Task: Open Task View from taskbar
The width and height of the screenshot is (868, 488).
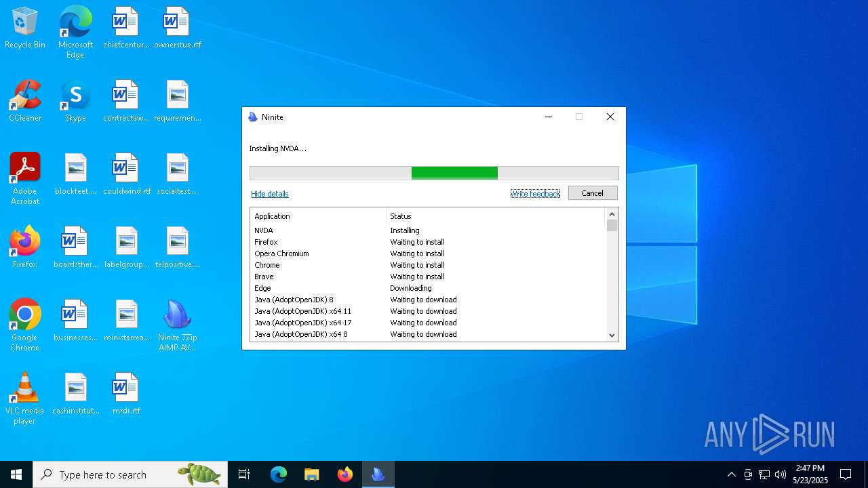Action: click(x=244, y=474)
